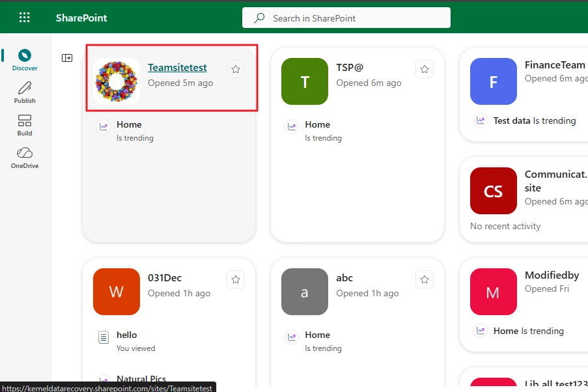Click 'Opened 5m ago' text on Teamsitetest
The image size is (588, 392).
click(x=180, y=83)
